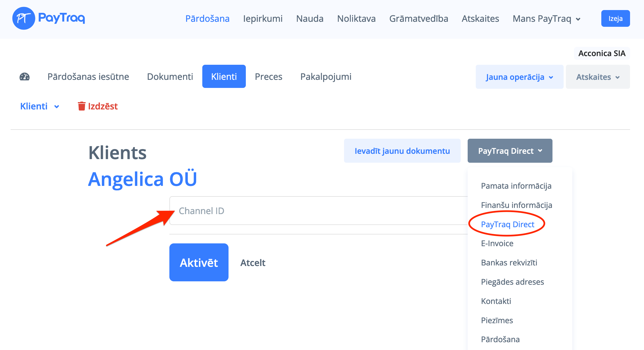The width and height of the screenshot is (644, 350).
Task: Choose Bankas rekvizīti in the dropdown list
Action: click(x=509, y=263)
